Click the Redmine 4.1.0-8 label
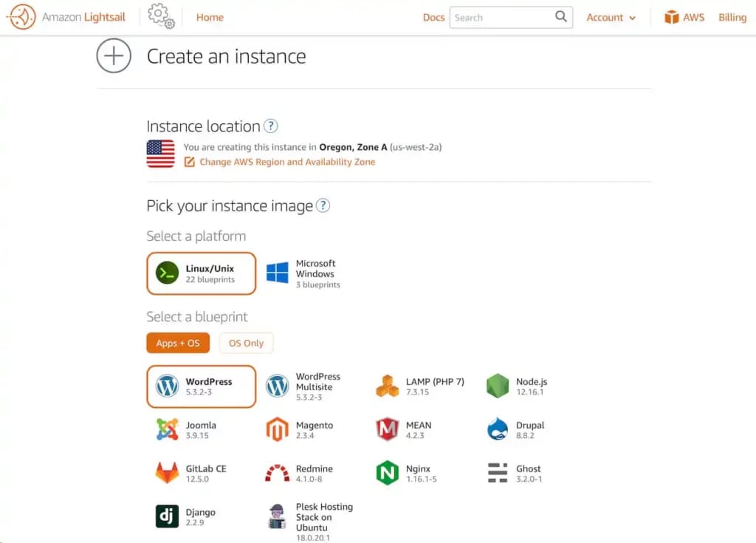Screen dimensions: 756x543 click(x=315, y=474)
